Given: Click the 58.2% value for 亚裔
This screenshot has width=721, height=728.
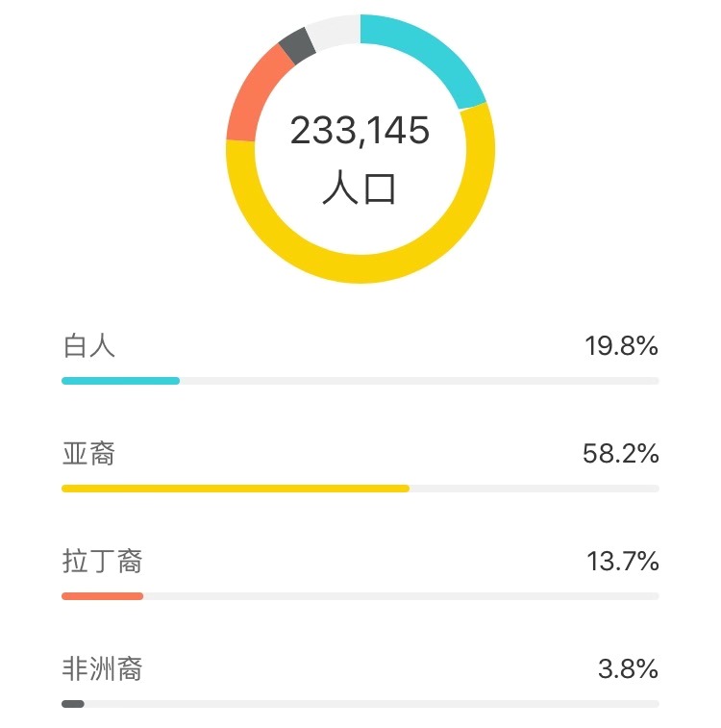Looking at the screenshot, I should pos(621,454).
